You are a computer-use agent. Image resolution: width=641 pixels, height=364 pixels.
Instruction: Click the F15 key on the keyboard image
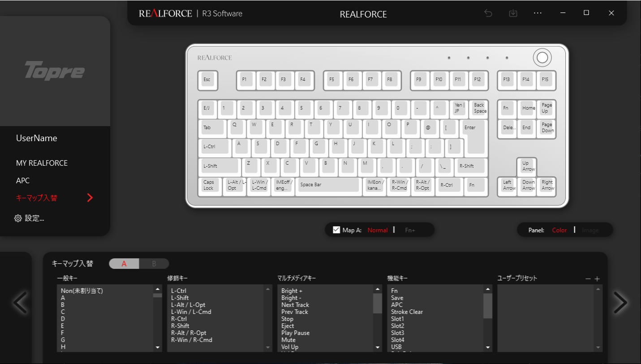pyautogui.click(x=547, y=80)
